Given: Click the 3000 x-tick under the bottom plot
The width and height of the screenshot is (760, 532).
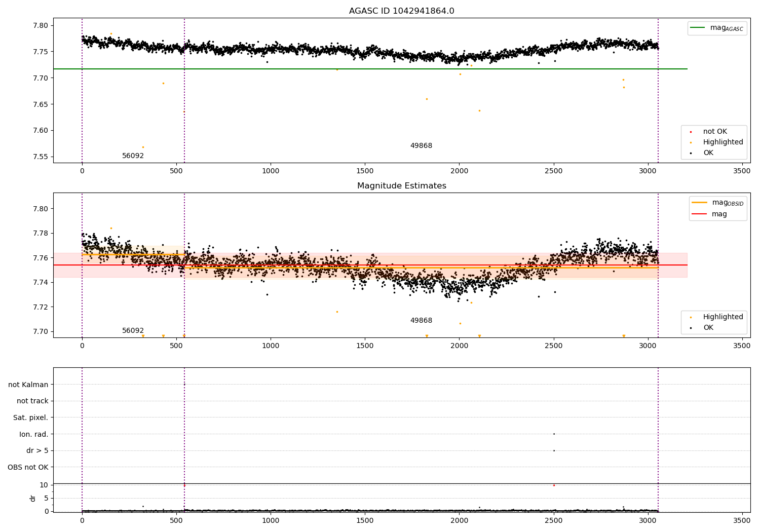Looking at the screenshot, I should pyautogui.click(x=648, y=520).
